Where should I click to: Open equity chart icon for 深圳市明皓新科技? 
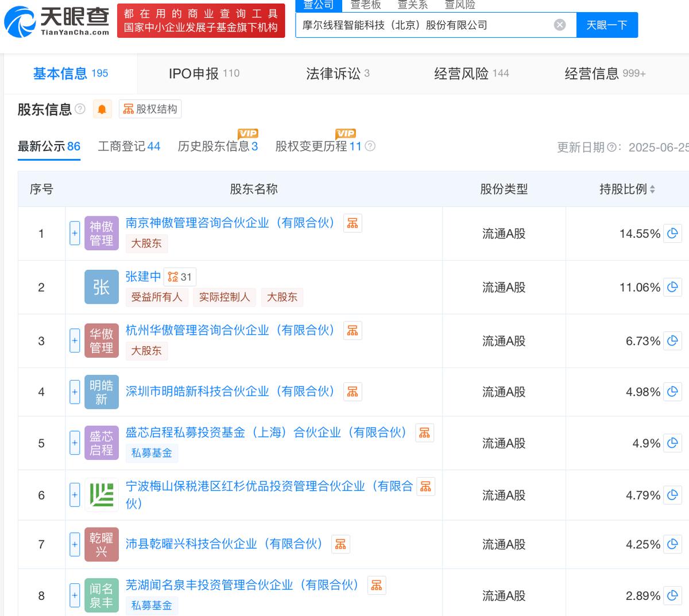[353, 392]
